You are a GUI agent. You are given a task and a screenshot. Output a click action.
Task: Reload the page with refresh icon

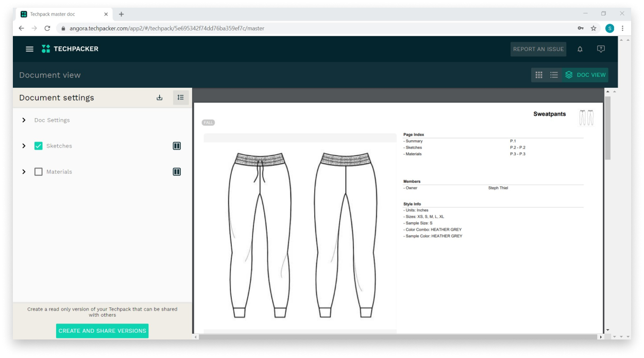pos(47,28)
